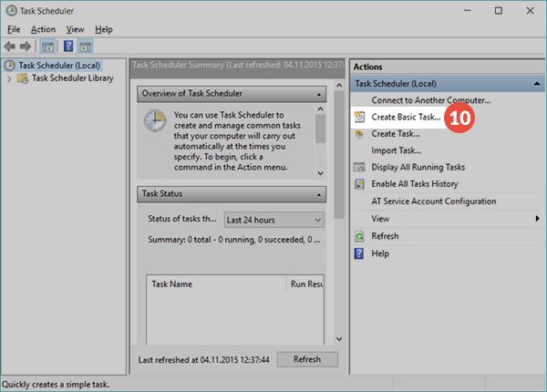Click the summary pane scroll up arrow
This screenshot has width=547, height=392.
(x=339, y=85)
